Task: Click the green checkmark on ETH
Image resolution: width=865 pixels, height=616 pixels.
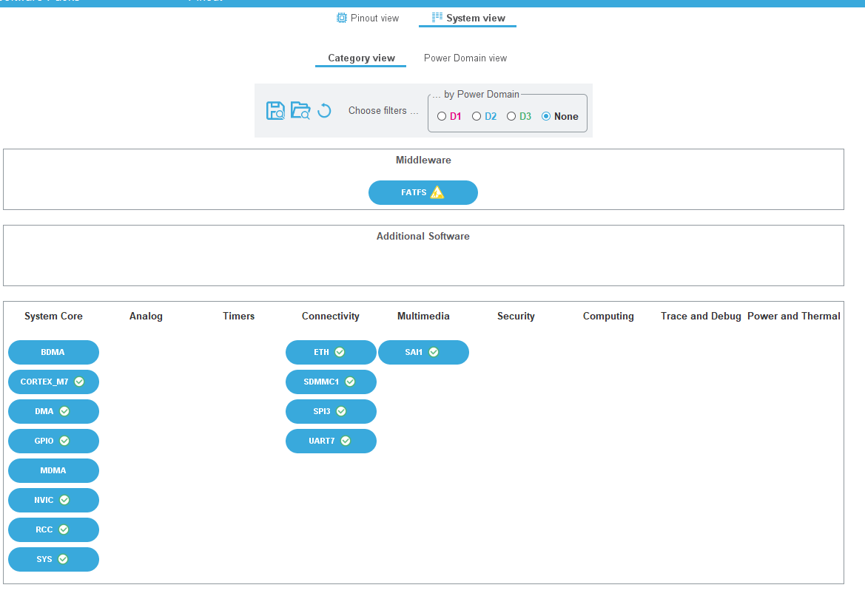Action: (340, 353)
